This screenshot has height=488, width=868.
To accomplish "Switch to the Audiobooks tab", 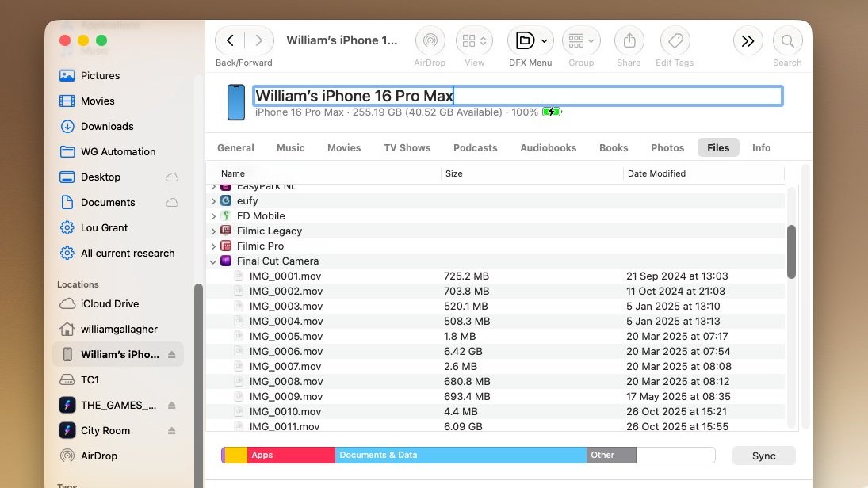I will coord(548,147).
